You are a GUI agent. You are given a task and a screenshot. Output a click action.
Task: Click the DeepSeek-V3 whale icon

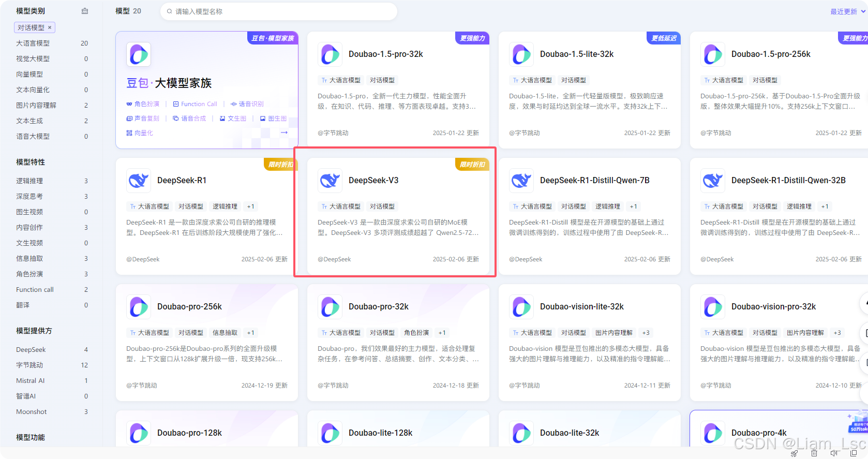pos(330,181)
